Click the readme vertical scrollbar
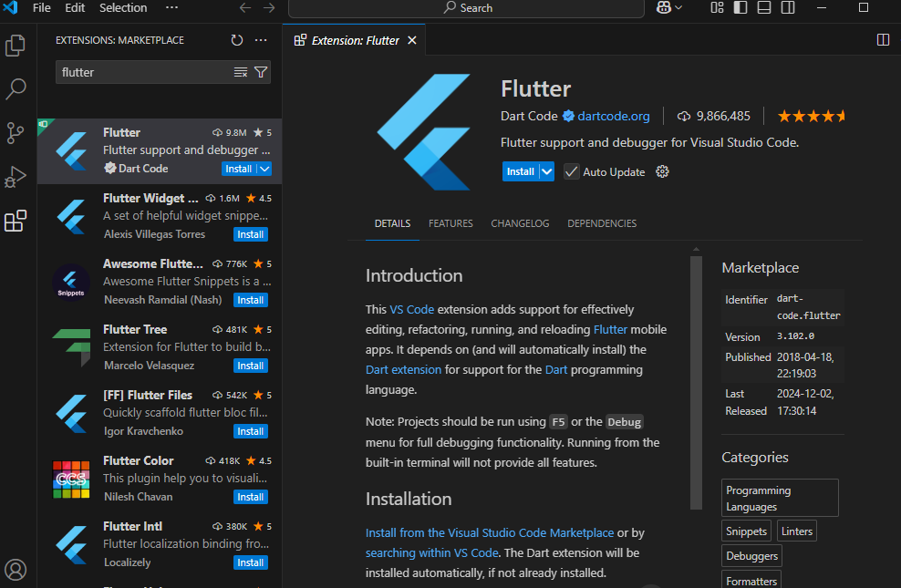Image resolution: width=901 pixels, height=588 pixels. click(x=696, y=382)
